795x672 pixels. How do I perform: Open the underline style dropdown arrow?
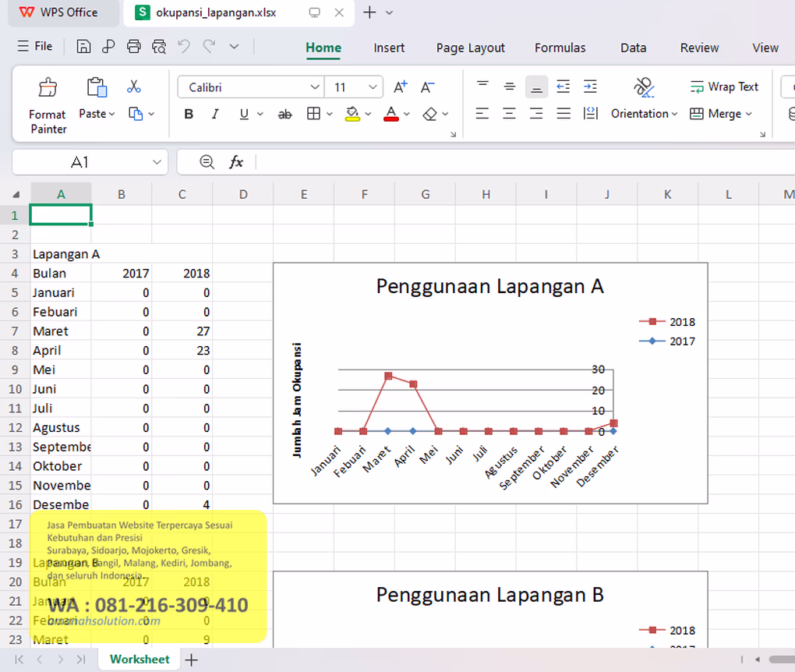point(260,114)
